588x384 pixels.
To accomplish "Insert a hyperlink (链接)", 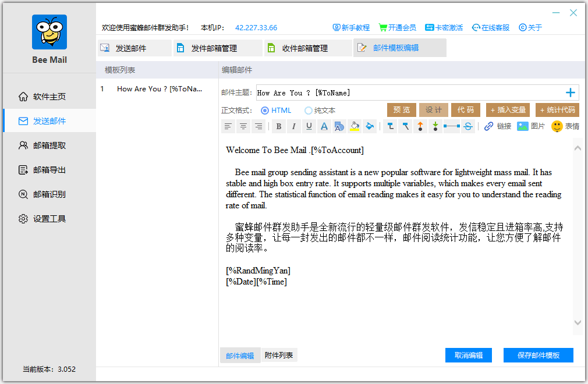I will click(498, 126).
